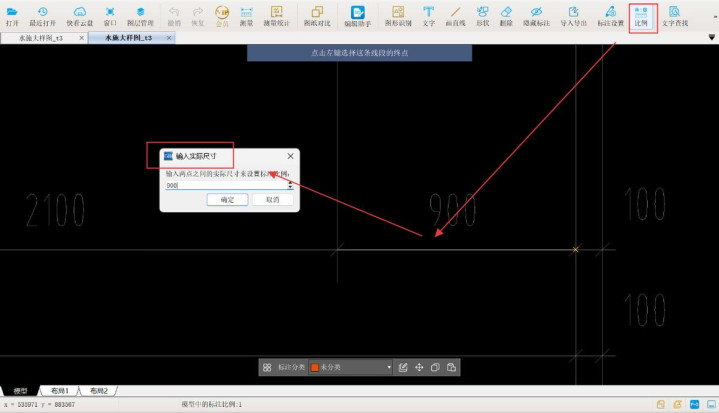Screen dimensions: 719x413
Task: Click the 打开 (Open) file icon
Action: (x=12, y=15)
